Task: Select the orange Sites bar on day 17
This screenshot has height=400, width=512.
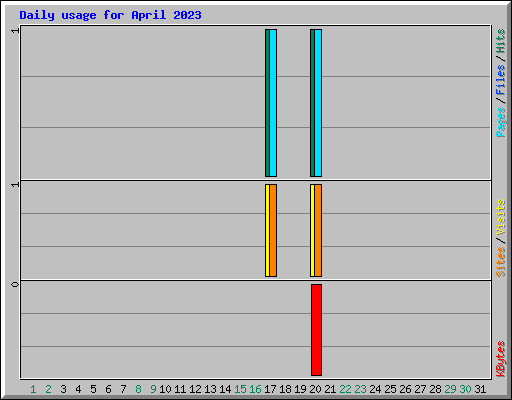Action: [x=273, y=230]
